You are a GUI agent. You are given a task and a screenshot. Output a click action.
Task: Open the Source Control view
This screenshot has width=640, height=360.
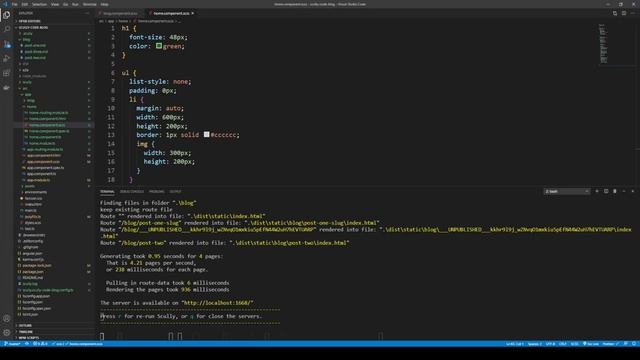pos(7,44)
